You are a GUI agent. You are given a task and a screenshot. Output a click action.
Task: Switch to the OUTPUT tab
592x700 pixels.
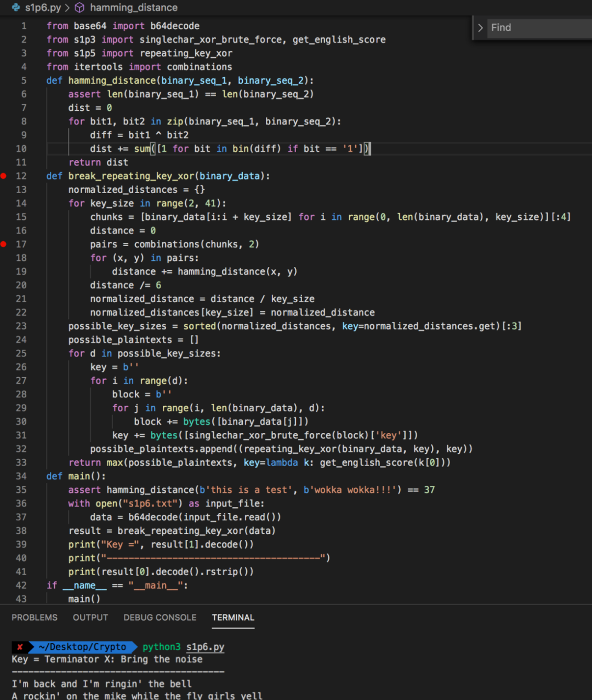coord(90,617)
